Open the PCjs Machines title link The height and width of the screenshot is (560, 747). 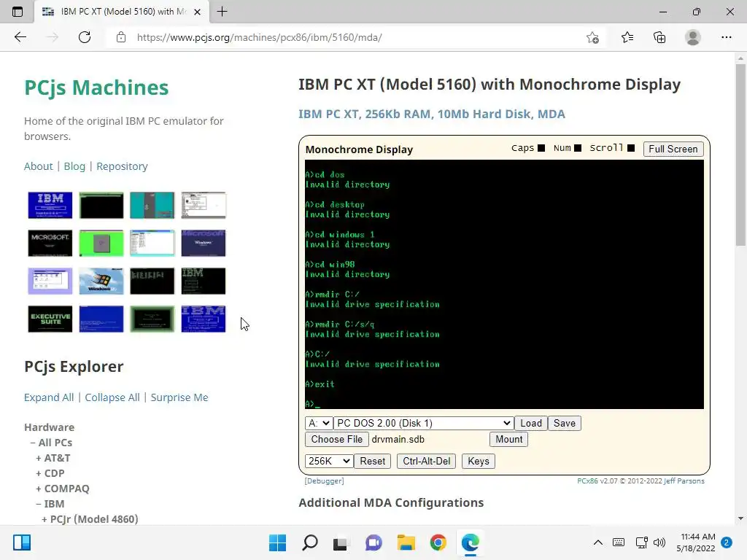[x=96, y=87]
